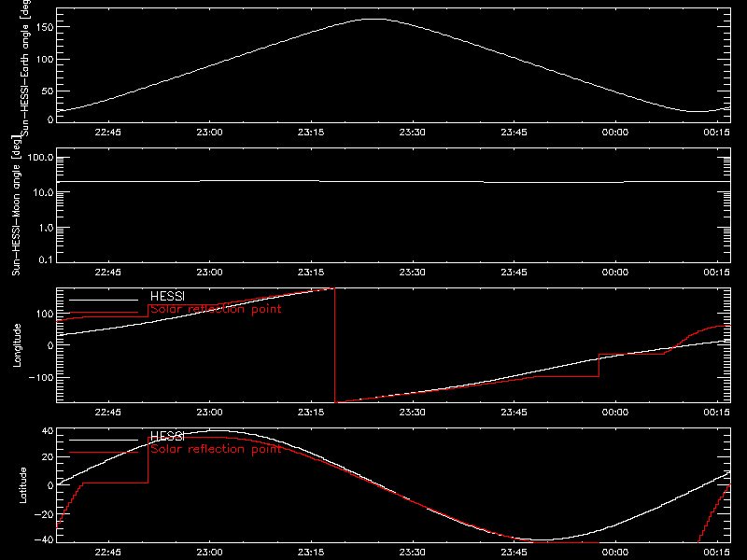Click 00:15 time label under Moon angle plot
The height and width of the screenshot is (560, 747).
716,273
